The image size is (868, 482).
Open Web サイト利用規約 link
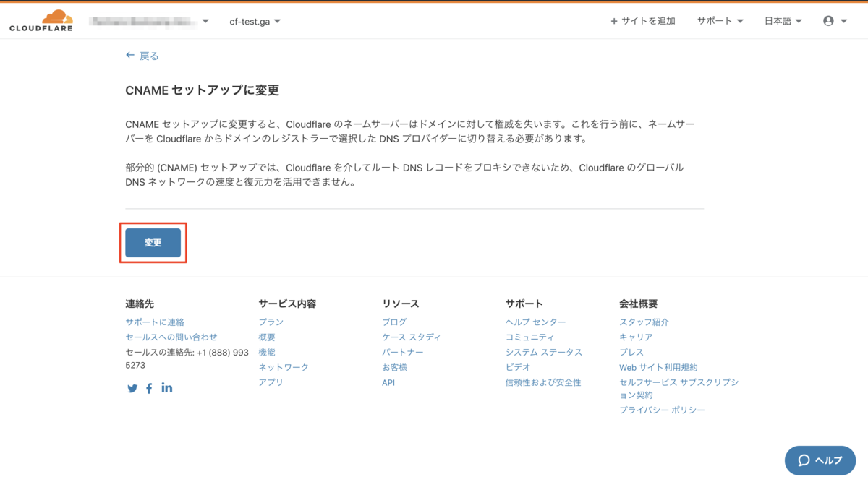(x=658, y=368)
